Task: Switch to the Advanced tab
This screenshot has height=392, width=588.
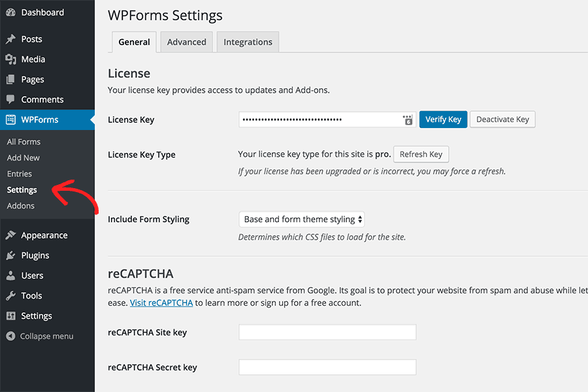Action: pyautogui.click(x=186, y=41)
